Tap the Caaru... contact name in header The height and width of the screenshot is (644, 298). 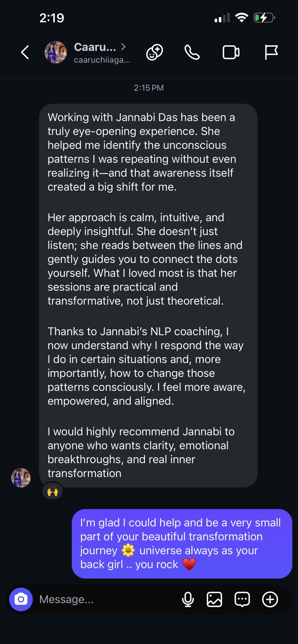[95, 47]
